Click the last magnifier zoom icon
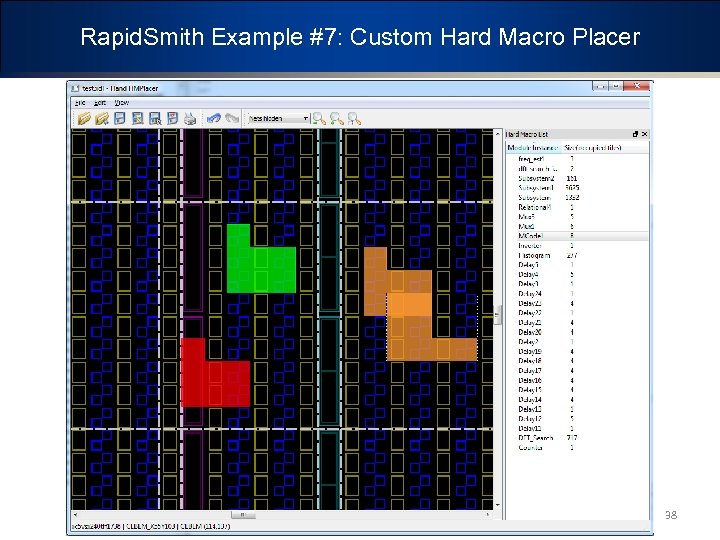The image size is (720, 540). click(354, 119)
